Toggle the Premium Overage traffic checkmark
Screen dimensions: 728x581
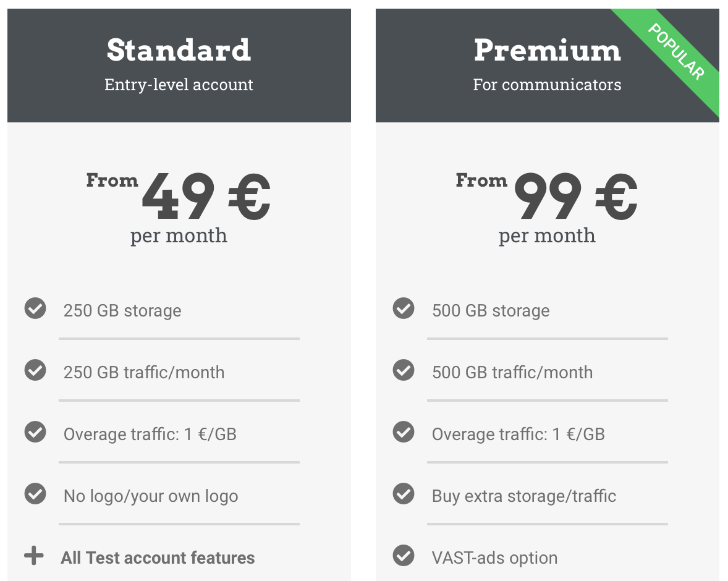pos(403,433)
